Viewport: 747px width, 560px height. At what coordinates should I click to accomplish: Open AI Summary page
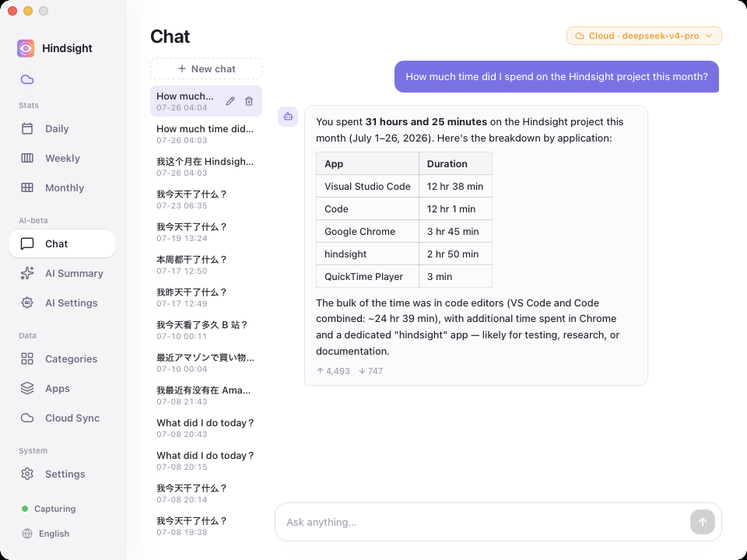point(62,273)
